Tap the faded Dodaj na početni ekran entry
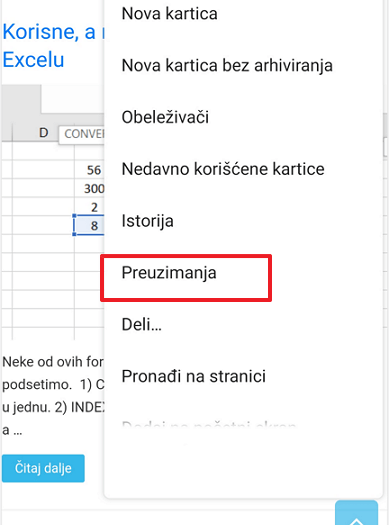 [209, 425]
